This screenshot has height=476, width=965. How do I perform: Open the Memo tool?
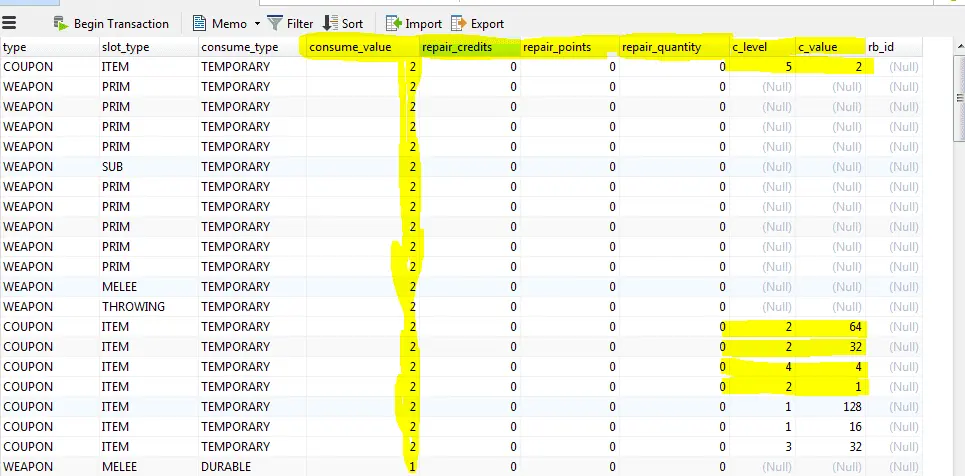(x=220, y=24)
